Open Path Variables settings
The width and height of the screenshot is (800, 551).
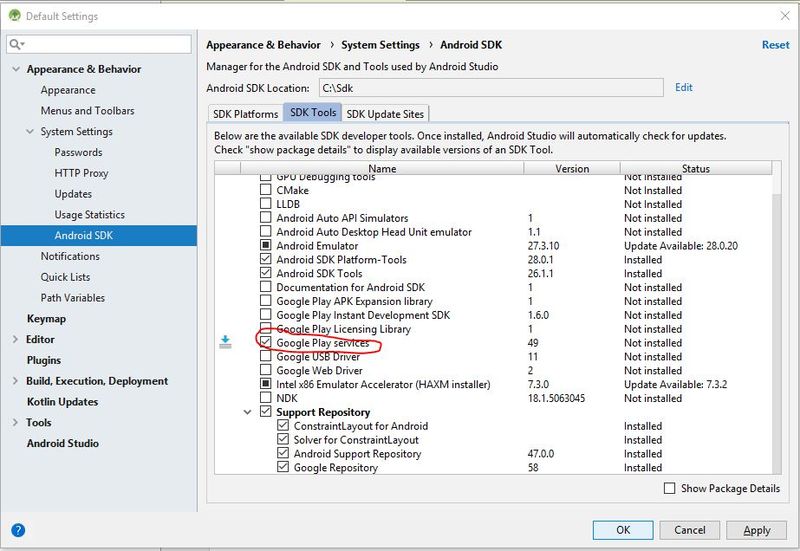tap(72, 298)
